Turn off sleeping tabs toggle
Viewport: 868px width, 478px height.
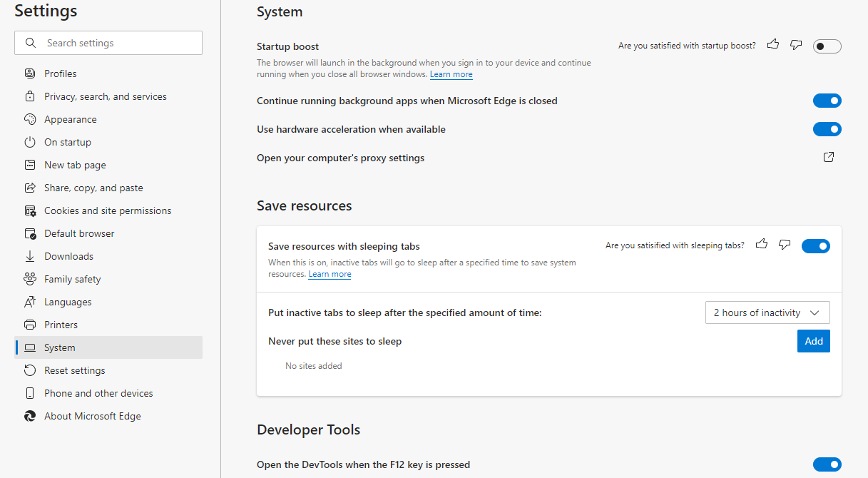tap(815, 246)
